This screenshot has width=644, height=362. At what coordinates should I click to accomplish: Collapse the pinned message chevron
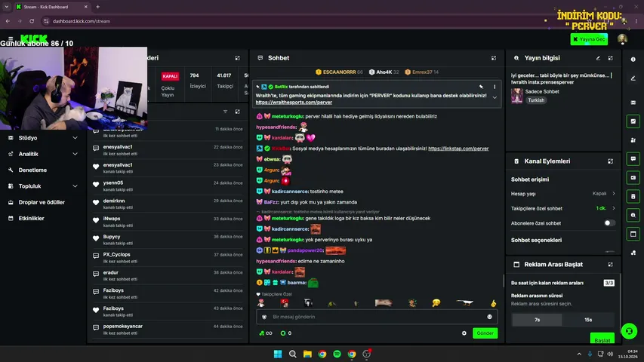coord(495,98)
